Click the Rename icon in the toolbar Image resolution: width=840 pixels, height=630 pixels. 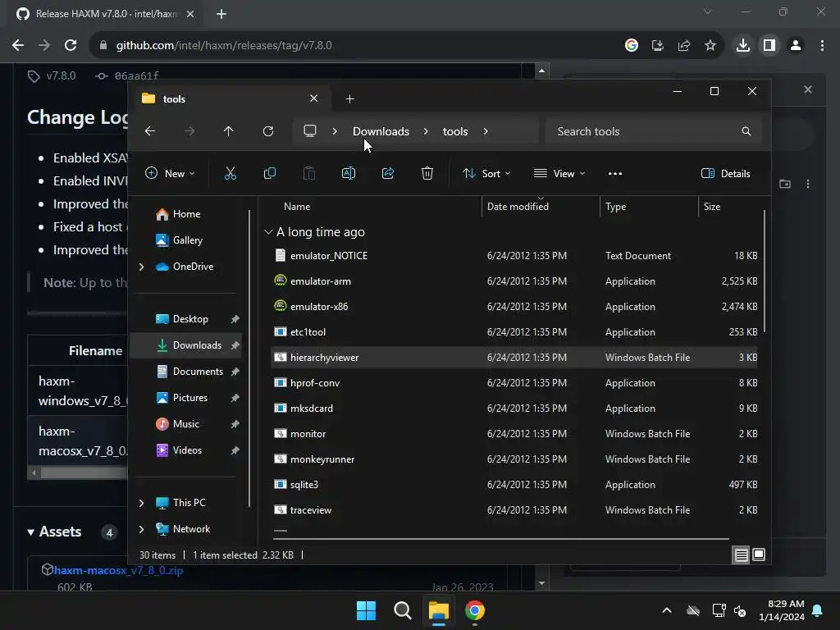coord(348,173)
